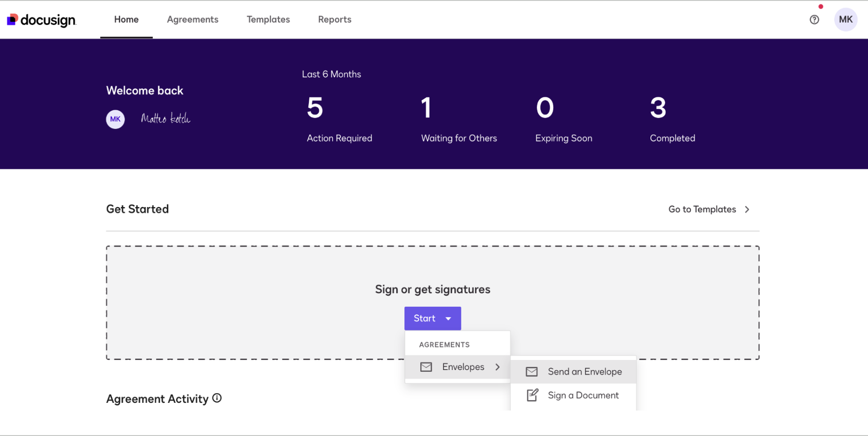
Task: Click the MK profile badge beside signature
Action: (x=116, y=119)
